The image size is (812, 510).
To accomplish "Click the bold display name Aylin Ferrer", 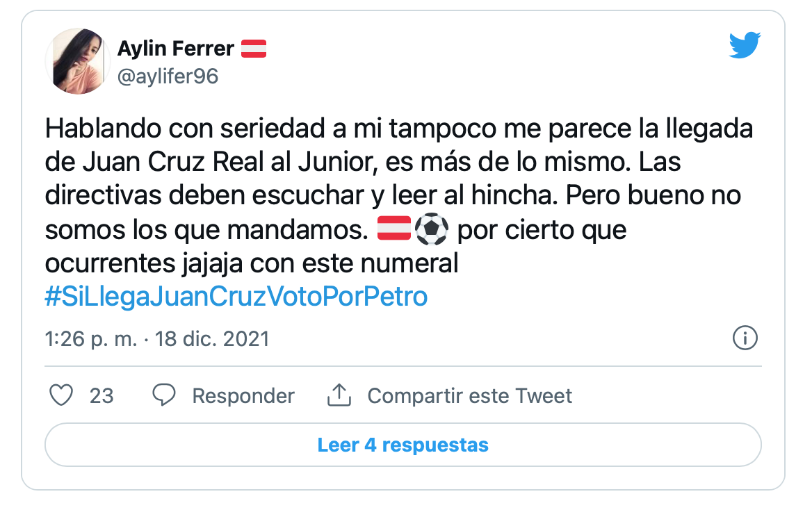I will click(x=177, y=49).
